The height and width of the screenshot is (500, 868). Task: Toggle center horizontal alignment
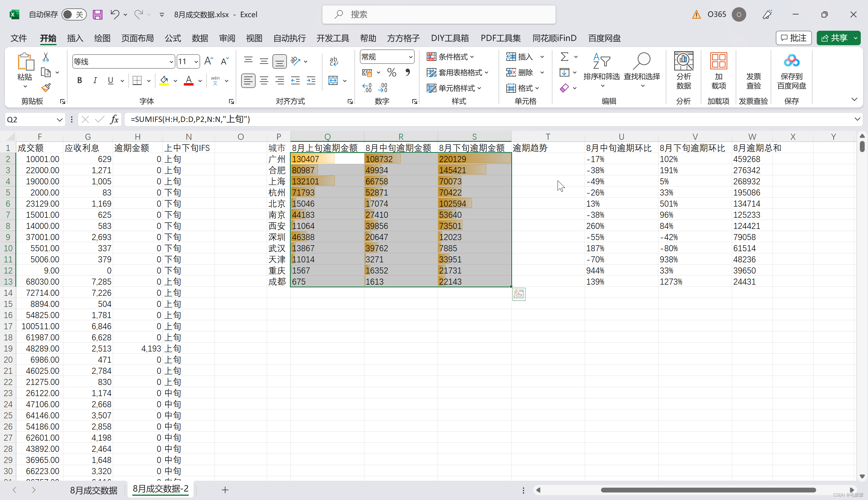tap(264, 81)
